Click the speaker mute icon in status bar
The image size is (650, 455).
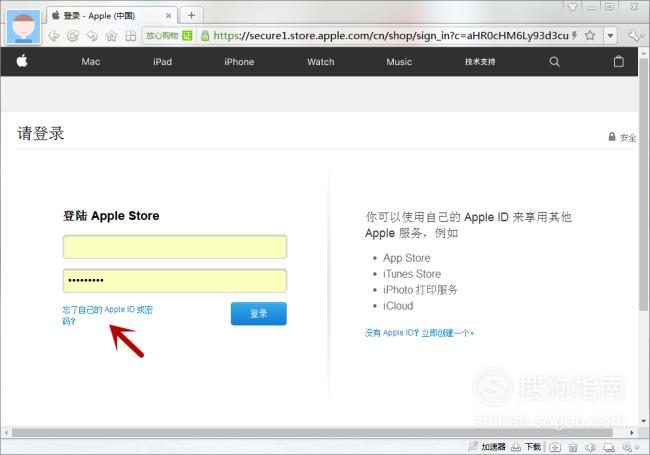[x=590, y=447]
